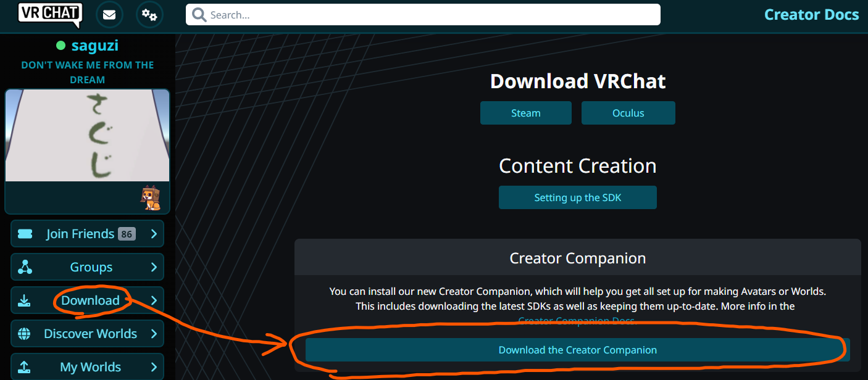
Task: Click inside the Search field
Action: 423,15
